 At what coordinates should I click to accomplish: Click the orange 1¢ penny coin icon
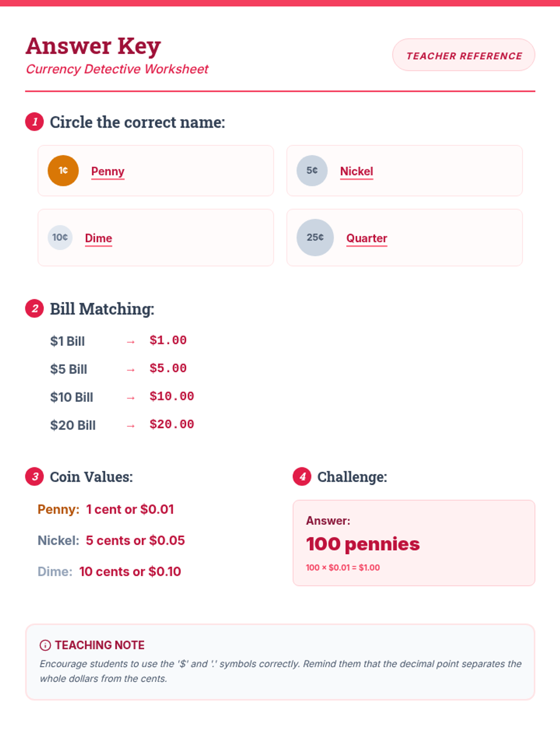[63, 171]
